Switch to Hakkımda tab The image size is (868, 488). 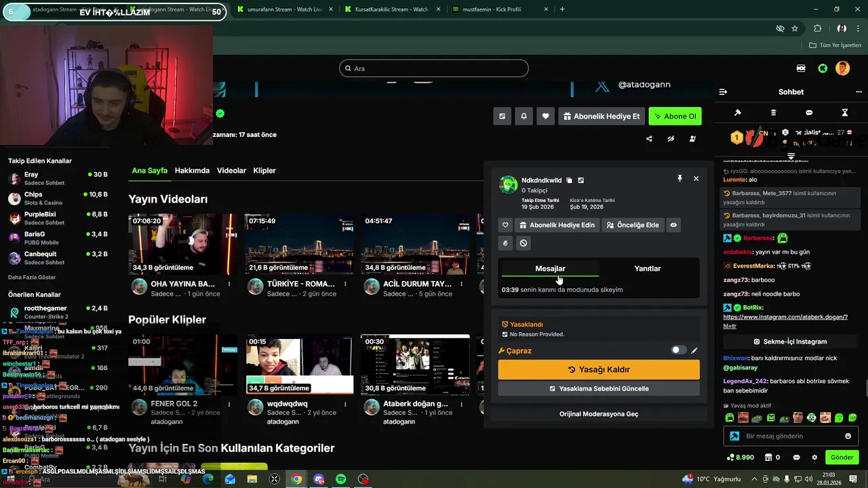pos(192,171)
